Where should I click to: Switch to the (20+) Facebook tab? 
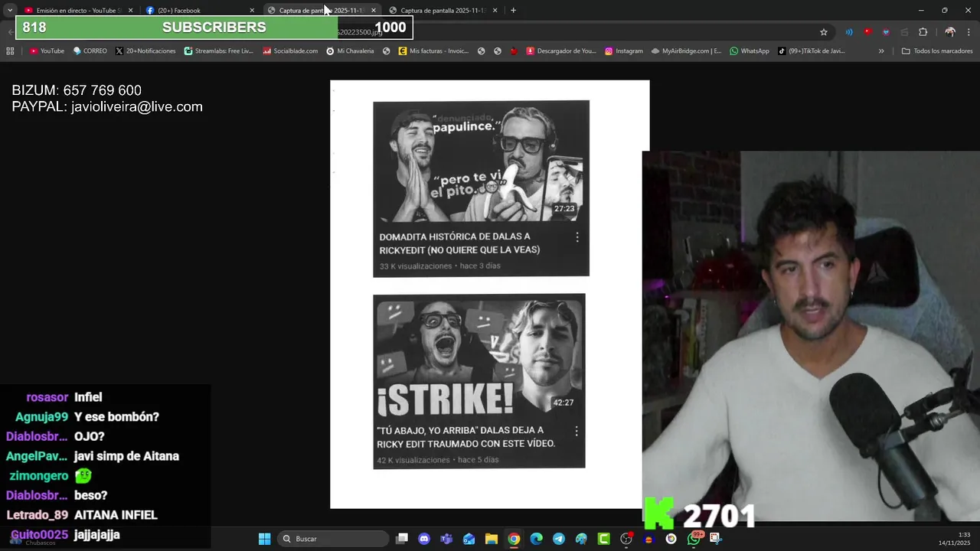pyautogui.click(x=201, y=10)
